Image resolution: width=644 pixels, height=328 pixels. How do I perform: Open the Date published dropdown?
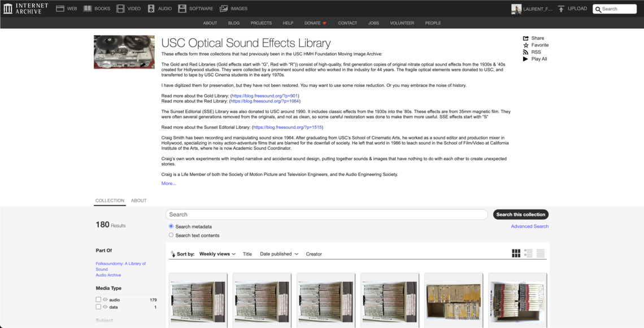pos(279,254)
